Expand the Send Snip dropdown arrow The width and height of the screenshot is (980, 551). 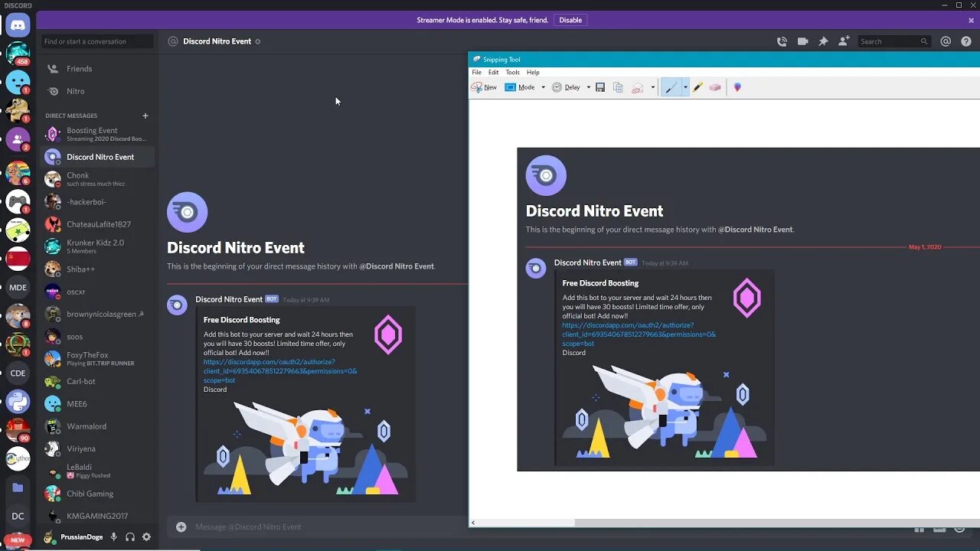652,87
